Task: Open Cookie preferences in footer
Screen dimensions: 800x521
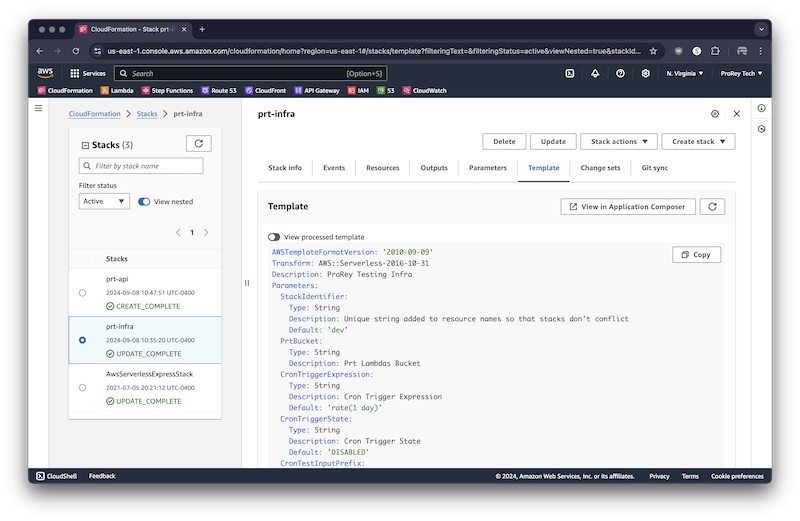Action: [x=737, y=476]
